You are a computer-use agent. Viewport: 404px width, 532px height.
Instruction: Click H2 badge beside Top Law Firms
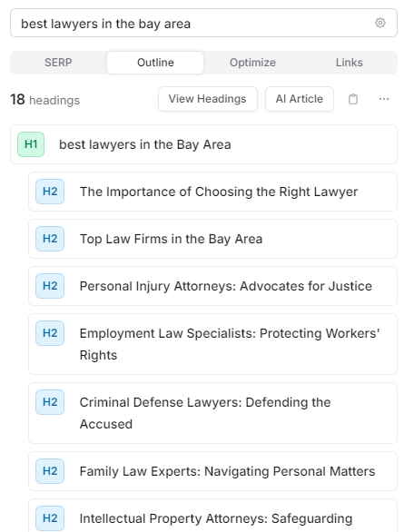(50, 239)
